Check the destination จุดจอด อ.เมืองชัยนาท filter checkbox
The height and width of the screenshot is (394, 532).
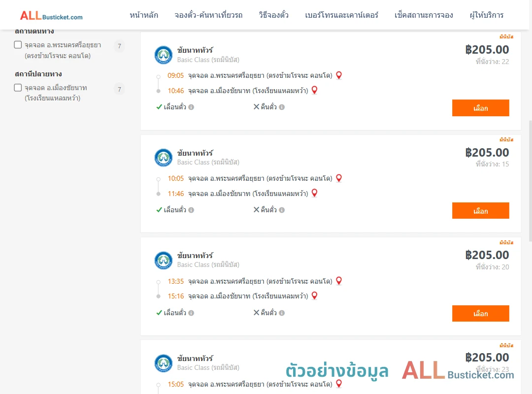18,88
